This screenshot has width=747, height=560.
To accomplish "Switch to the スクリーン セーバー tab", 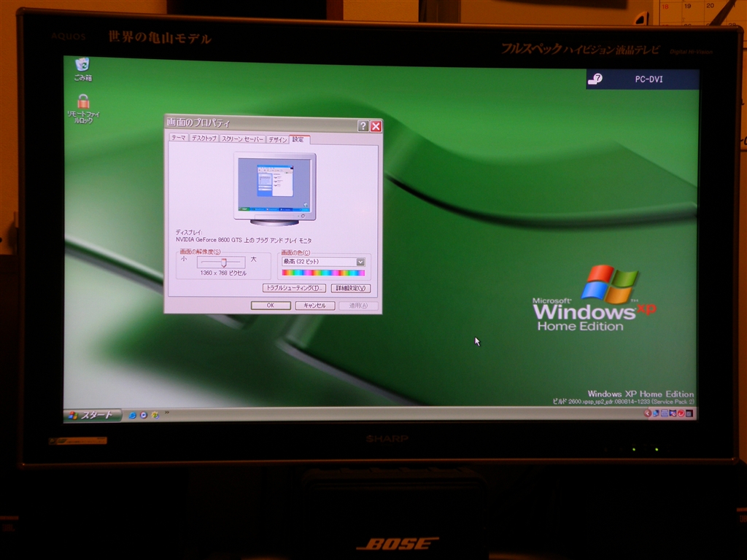I will pyautogui.click(x=242, y=139).
